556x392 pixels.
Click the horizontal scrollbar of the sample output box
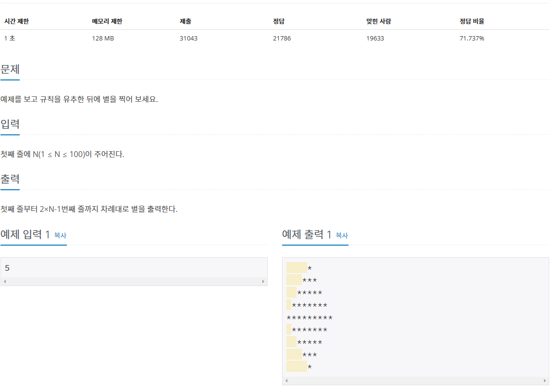click(x=416, y=380)
